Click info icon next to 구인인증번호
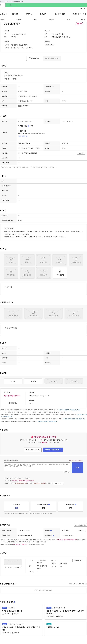This screenshot has height=644, width=87. 53,536
